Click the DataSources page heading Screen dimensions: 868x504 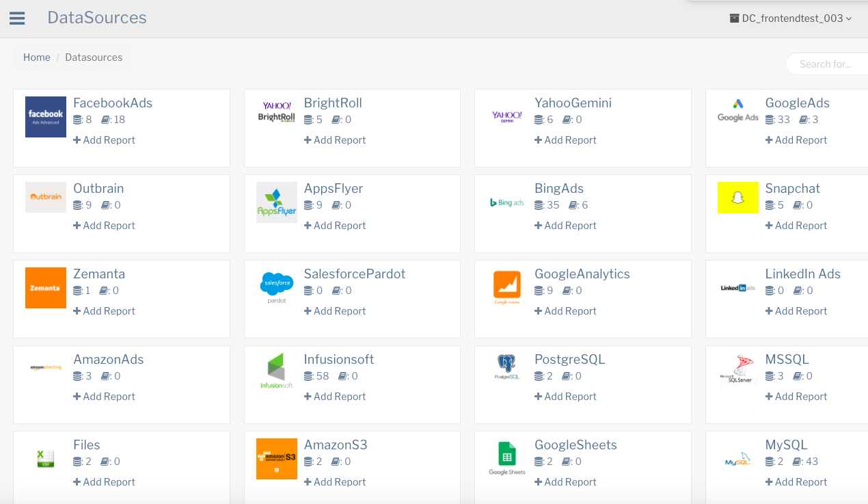97,18
